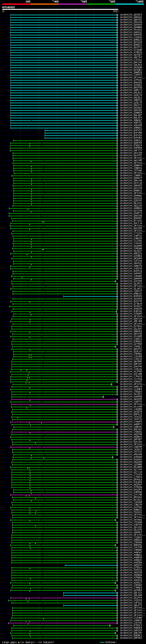Open hit UniRef100_Q9KHC5
Screen dimensions: 146x644
coord(131,186)
